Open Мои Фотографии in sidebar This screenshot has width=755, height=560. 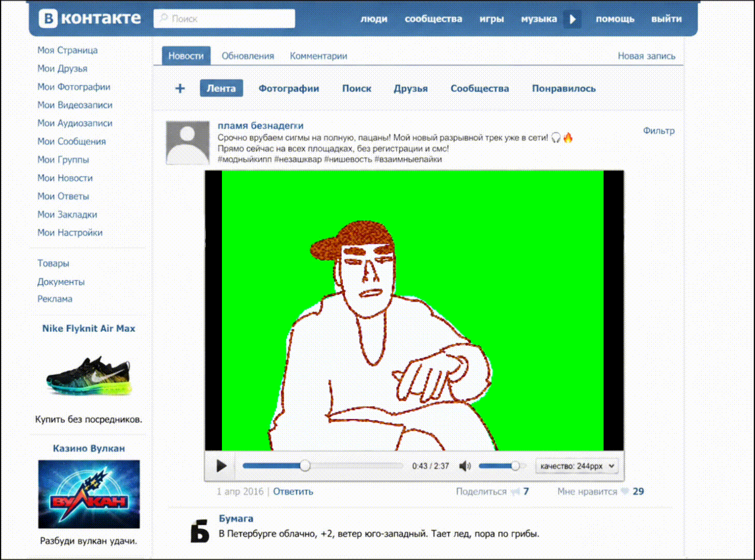tap(74, 87)
